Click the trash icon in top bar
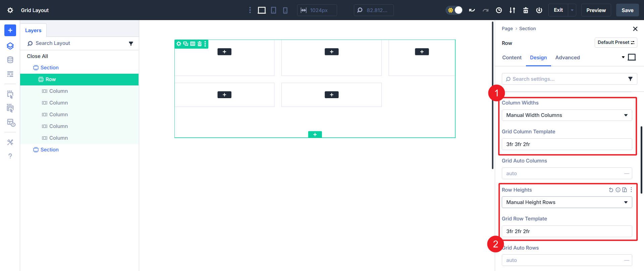644x271 pixels. point(526,10)
